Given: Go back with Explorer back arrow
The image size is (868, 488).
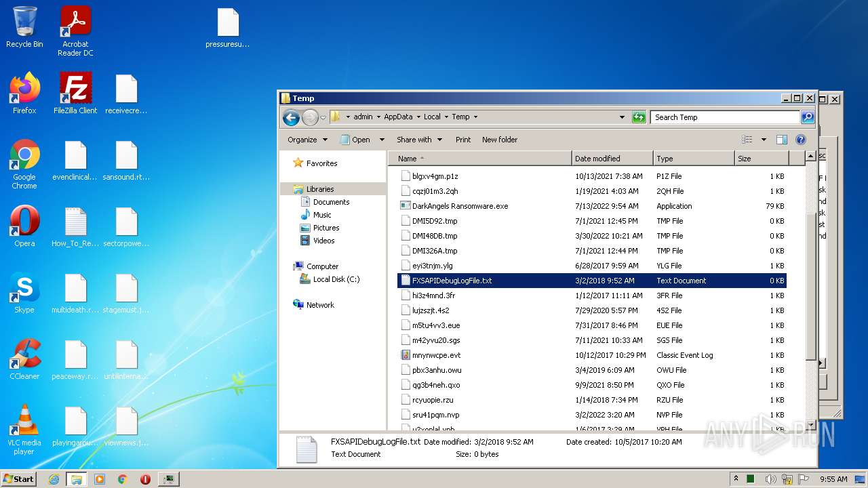Looking at the screenshot, I should point(291,117).
